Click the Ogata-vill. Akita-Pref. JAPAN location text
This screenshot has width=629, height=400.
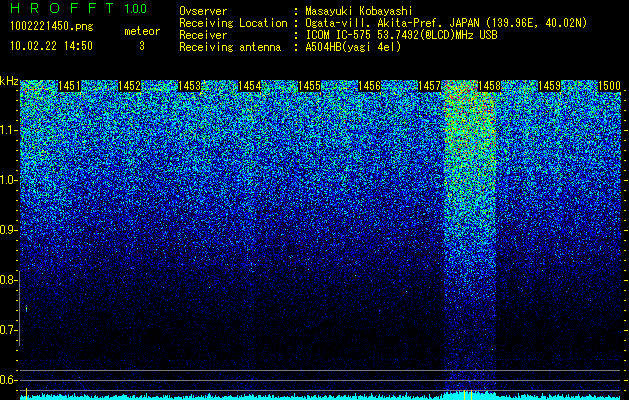point(446,23)
